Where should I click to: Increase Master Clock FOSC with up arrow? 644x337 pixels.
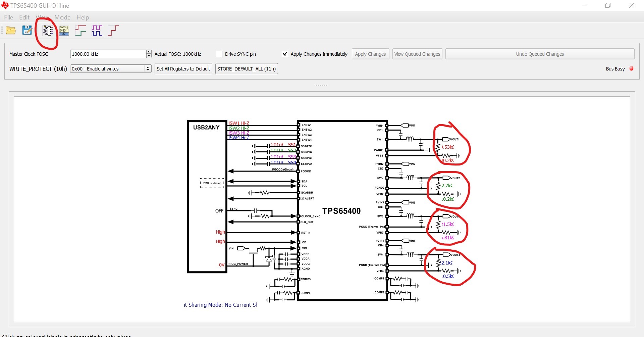[x=149, y=52]
